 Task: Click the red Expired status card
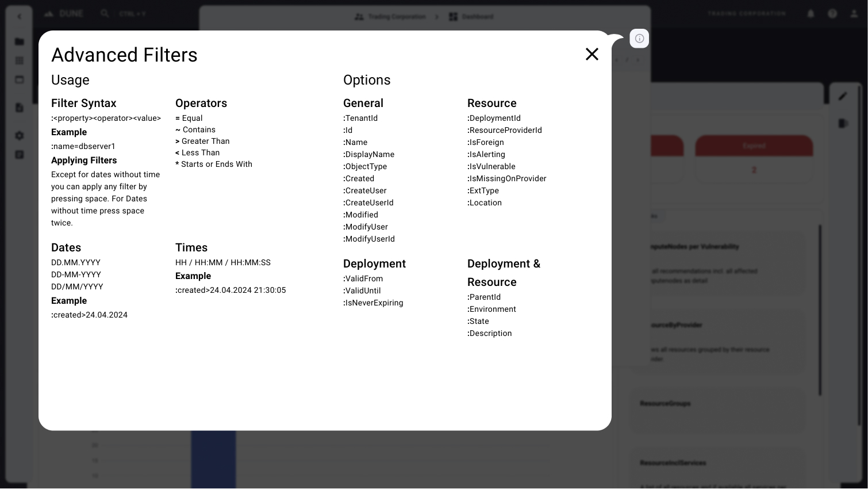[754, 146]
